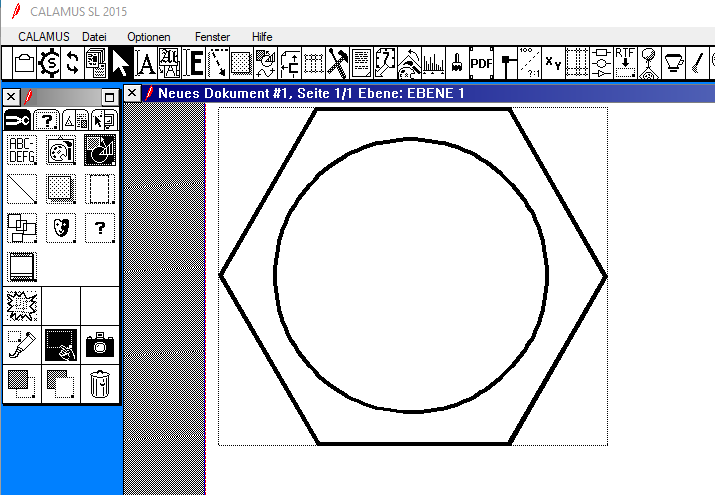Viewport: 715px width, 495px height.
Task: Switch to the question mark help tab
Action: pos(45,120)
